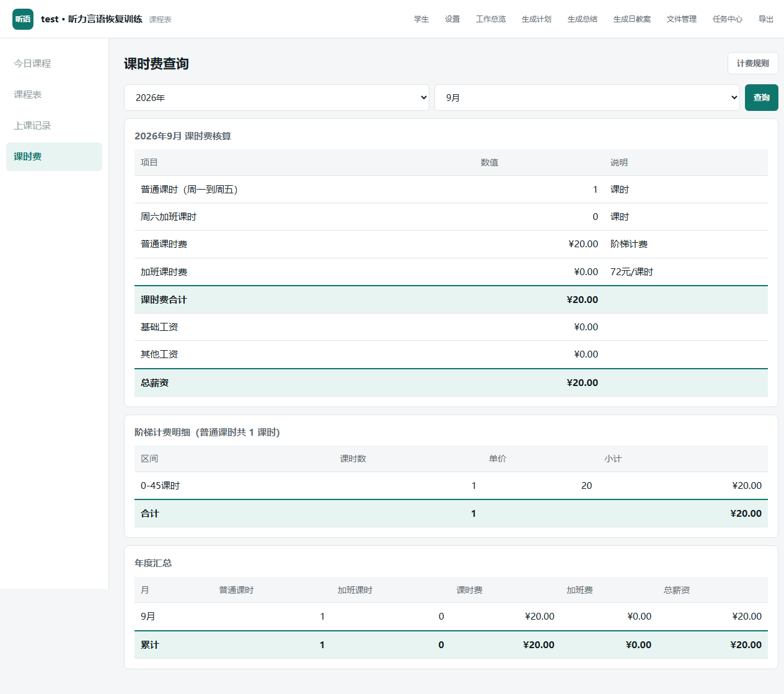Screen dimensions: 784x694
Task: Select the 9月 row in 年度汇总 table
Action: [x=451, y=617]
